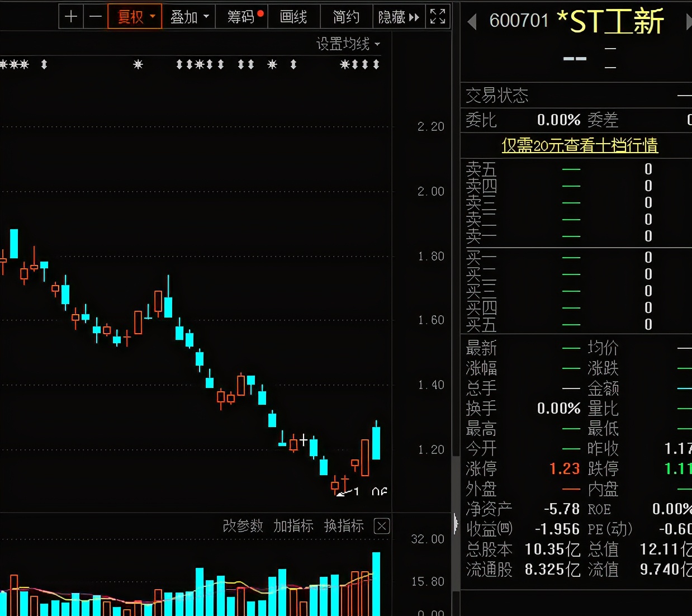Select 加指标 to add an indicator
692x616 pixels.
click(x=293, y=526)
